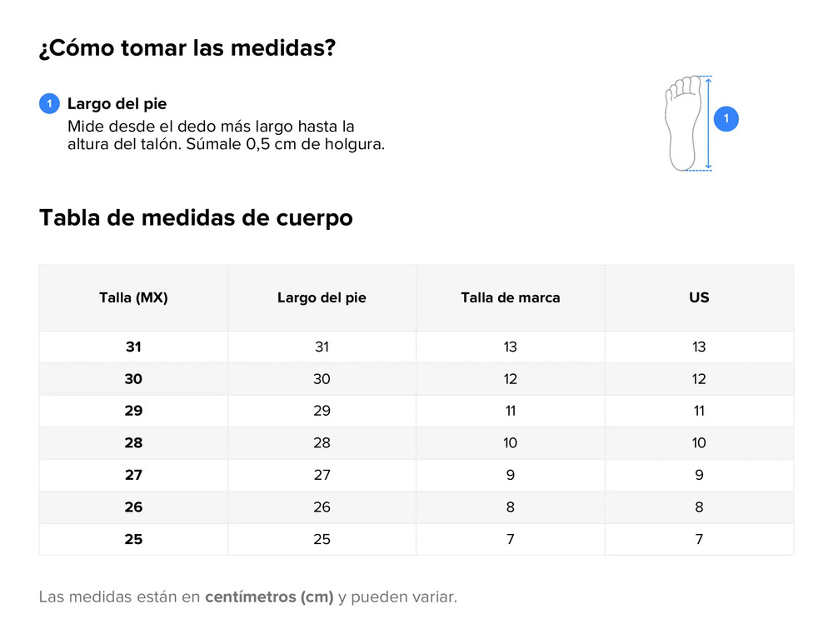The width and height of the screenshot is (833, 644).
Task: Click the US value 9 in the 27 row
Action: [699, 475]
